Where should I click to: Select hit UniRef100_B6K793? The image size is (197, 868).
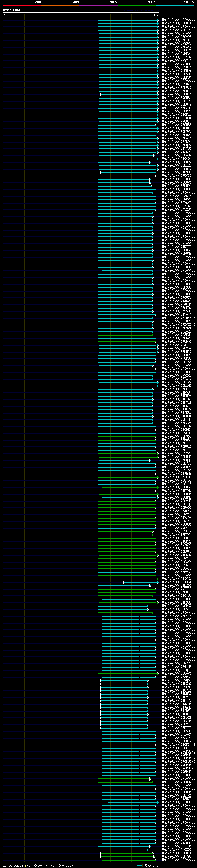coord(176,856)
